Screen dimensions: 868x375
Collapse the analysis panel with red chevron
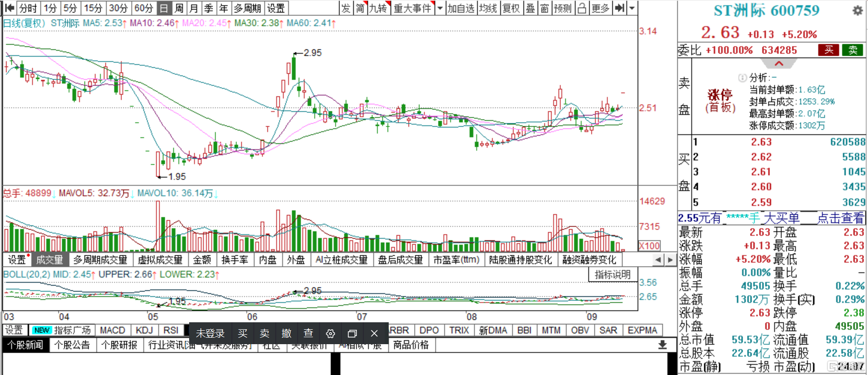click(779, 64)
